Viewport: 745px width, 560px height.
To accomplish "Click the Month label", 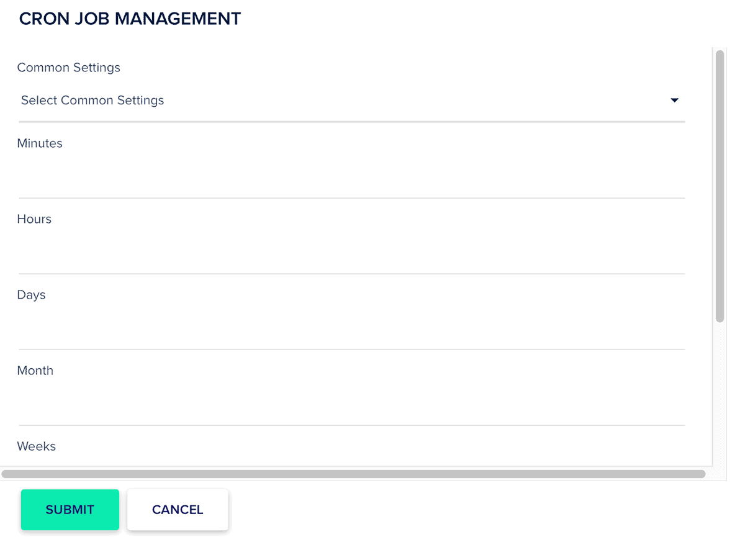I will coord(35,371).
